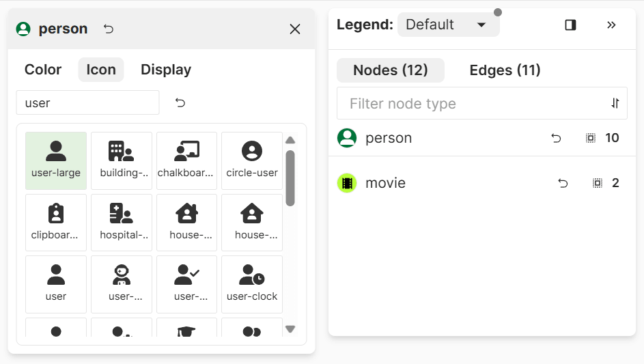Switch to the Display tab
Image resolution: width=644 pixels, height=364 pixels.
[x=166, y=70]
